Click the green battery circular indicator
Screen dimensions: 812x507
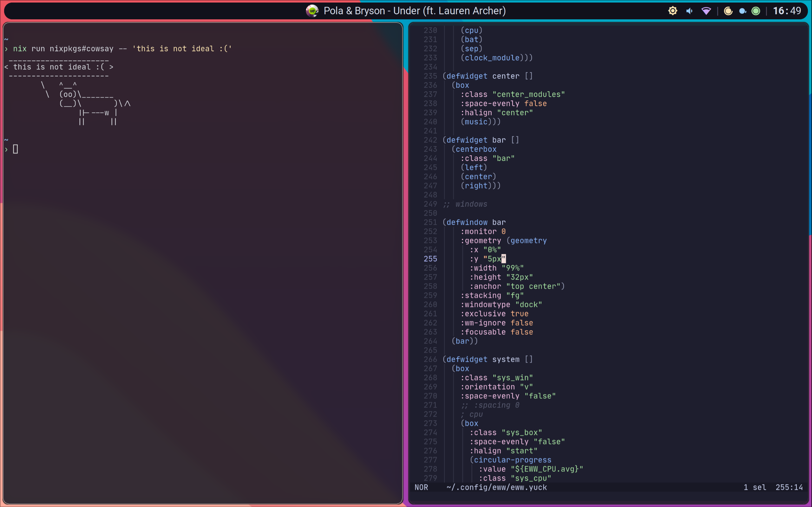(756, 11)
